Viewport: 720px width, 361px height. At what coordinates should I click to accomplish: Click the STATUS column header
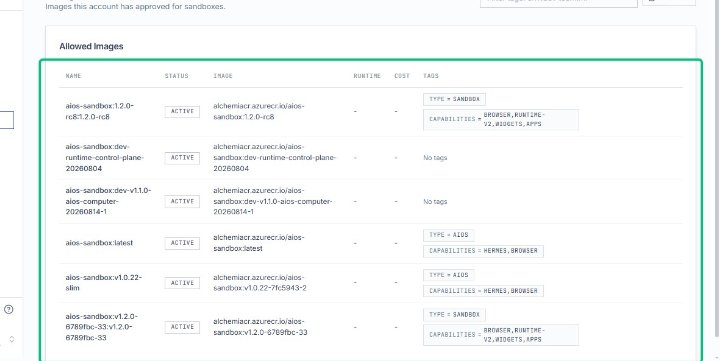(177, 76)
